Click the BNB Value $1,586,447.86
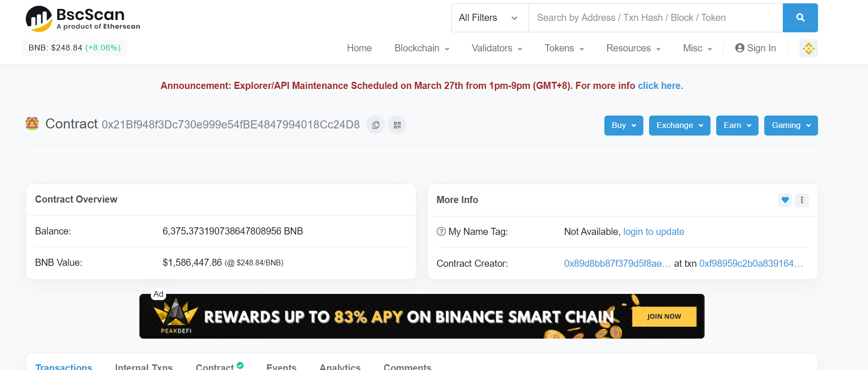The image size is (868, 370). 192,263
